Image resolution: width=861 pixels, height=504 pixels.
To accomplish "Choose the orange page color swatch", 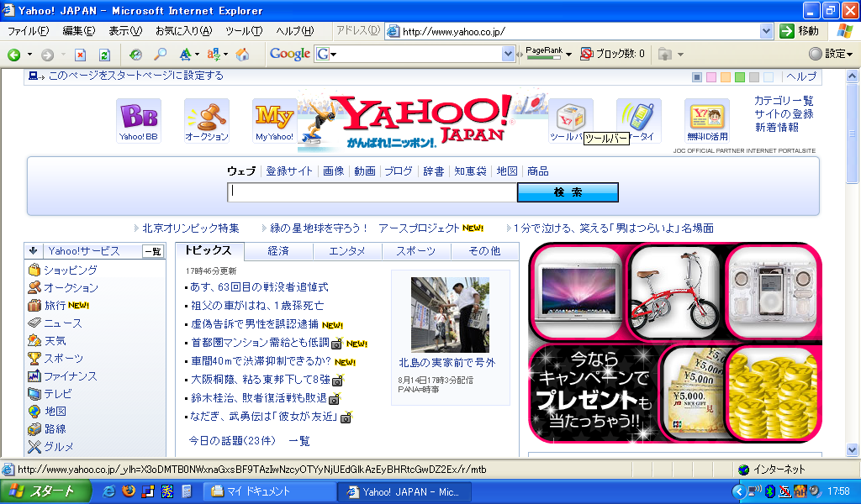I will click(x=726, y=77).
